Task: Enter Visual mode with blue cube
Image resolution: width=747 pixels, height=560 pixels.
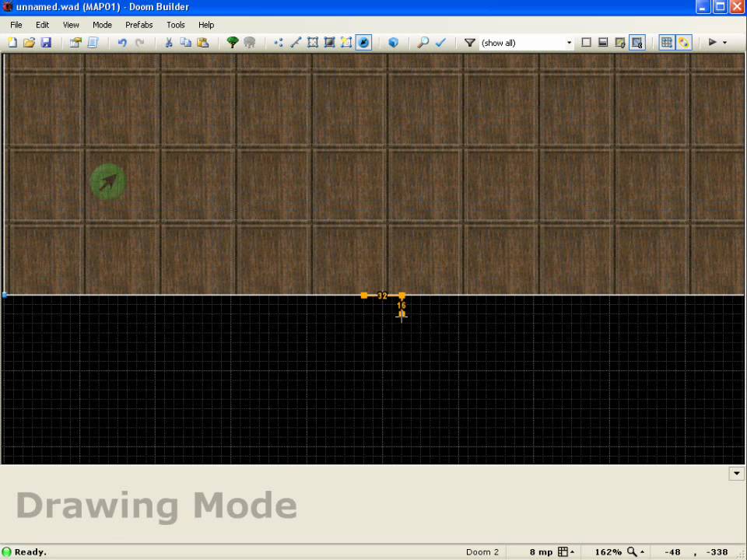Action: 393,42
